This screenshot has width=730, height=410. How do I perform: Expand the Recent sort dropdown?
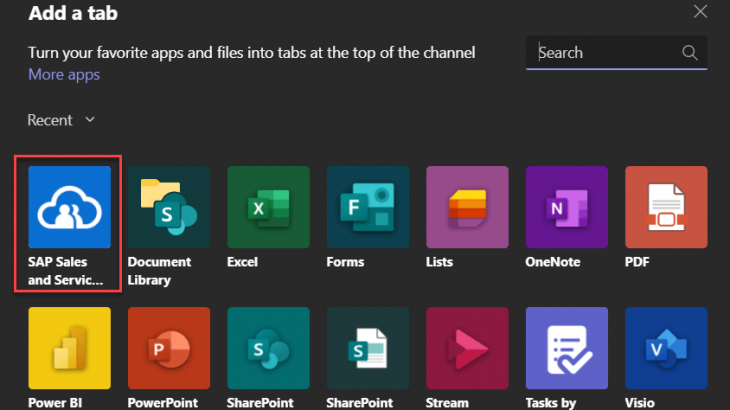[x=61, y=120]
